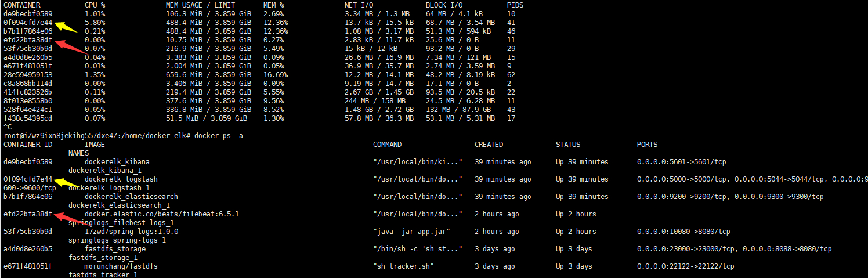Image resolution: width=868 pixels, height=278 pixels.
Task: Click the "^C" interrupt line
Action: (8, 127)
